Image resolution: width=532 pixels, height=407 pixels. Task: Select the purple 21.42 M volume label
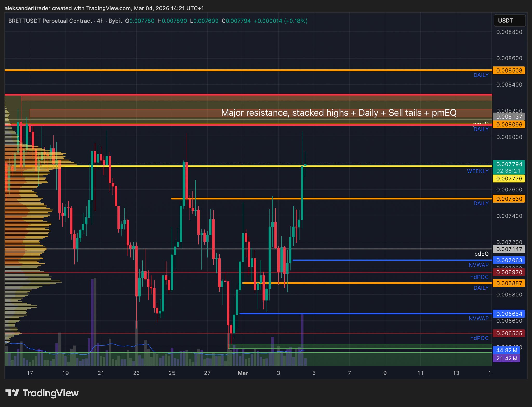click(507, 358)
